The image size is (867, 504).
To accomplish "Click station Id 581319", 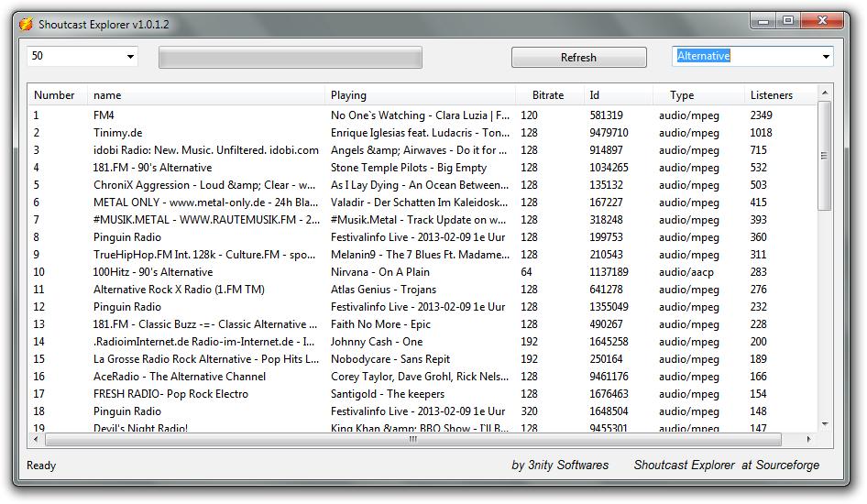I will pos(606,115).
